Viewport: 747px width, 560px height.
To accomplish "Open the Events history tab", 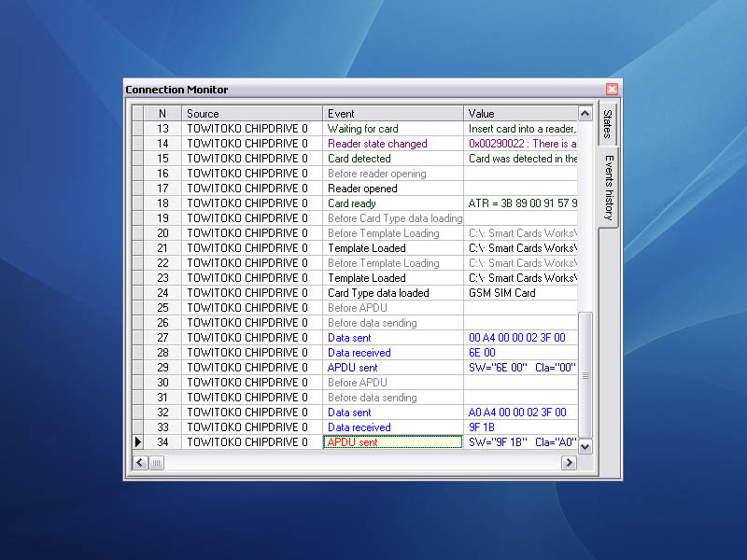I will pos(607,187).
